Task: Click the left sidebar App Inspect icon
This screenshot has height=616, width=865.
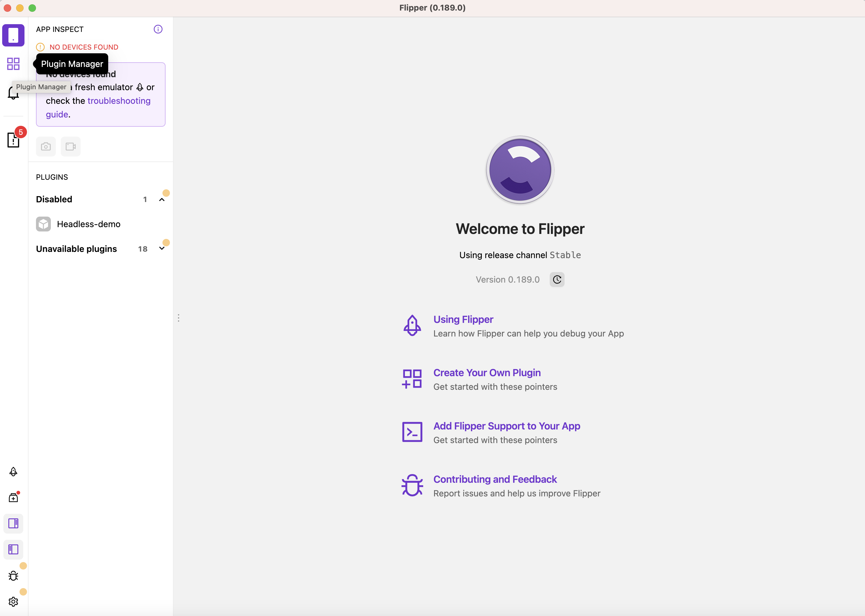Action: (13, 35)
